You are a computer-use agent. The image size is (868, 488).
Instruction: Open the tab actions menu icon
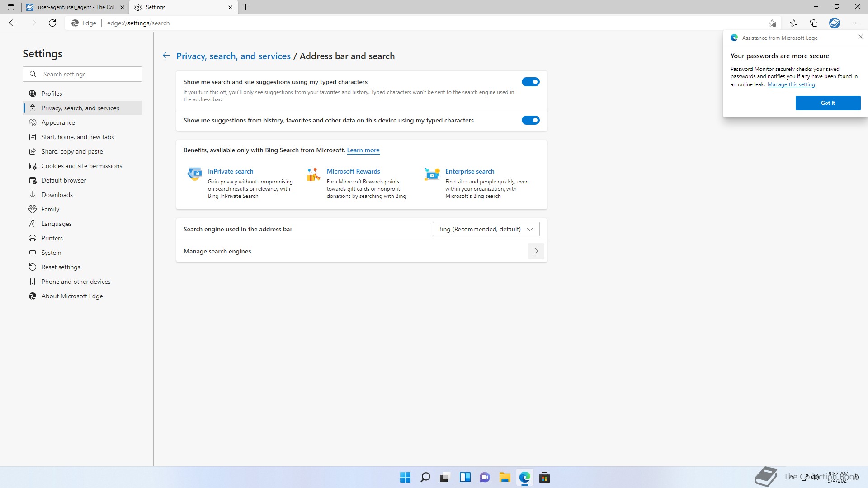[x=11, y=7]
